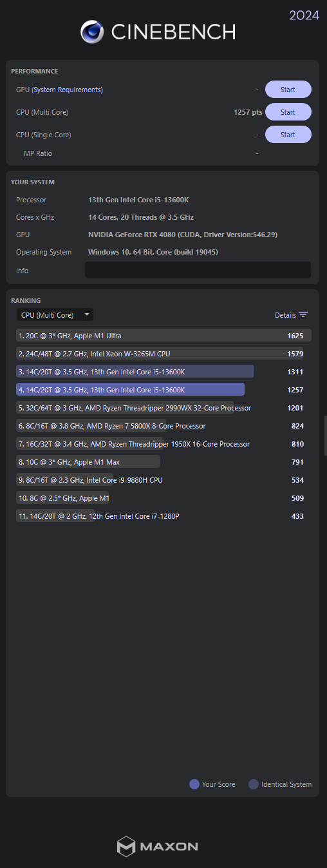
Task: Select the highlighted 1257 score i5-13600K row
Action: coord(163,390)
